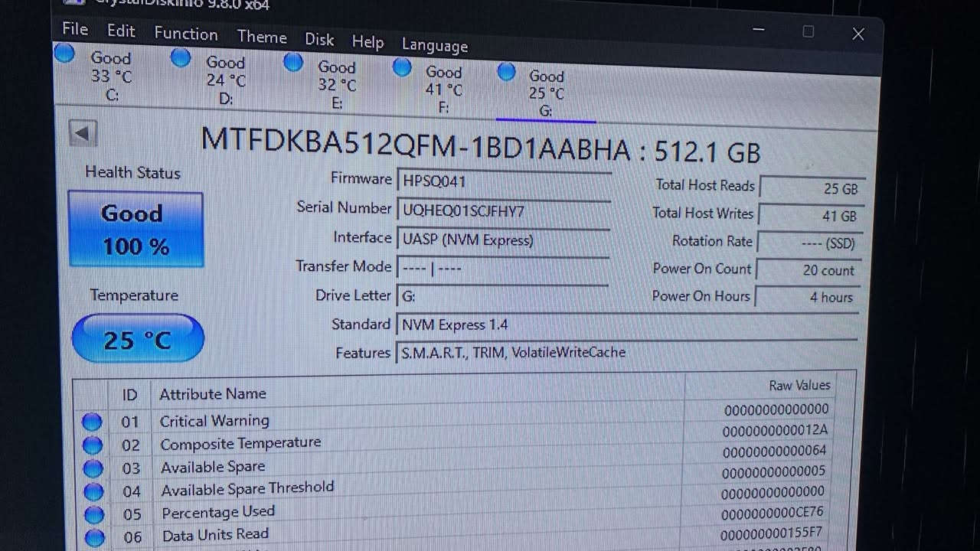Viewport: 980px width, 551px height.
Task: Click the Firmware field HPSQ041
Action: 504,181
